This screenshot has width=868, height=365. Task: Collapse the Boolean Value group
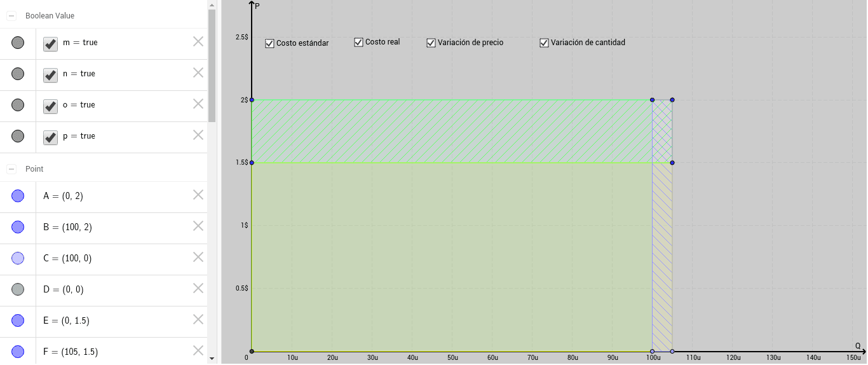click(11, 15)
